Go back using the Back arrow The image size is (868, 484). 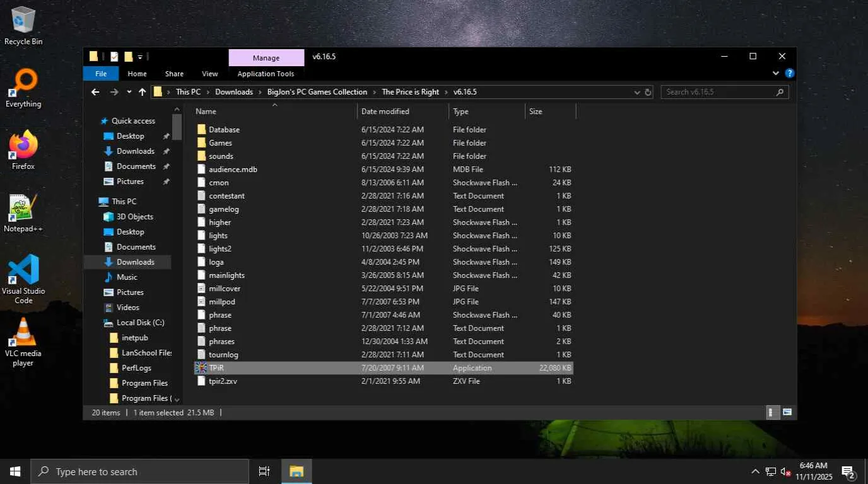tap(95, 92)
